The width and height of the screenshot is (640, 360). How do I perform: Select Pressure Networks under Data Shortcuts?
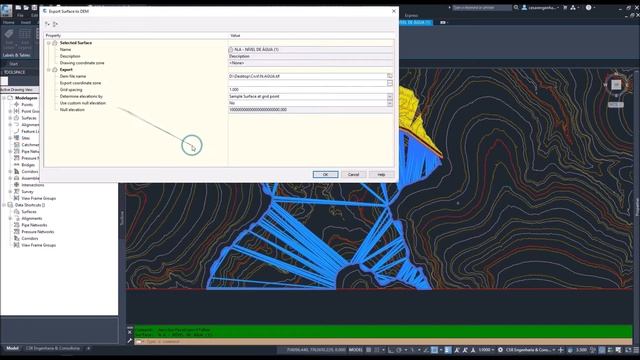click(38, 232)
